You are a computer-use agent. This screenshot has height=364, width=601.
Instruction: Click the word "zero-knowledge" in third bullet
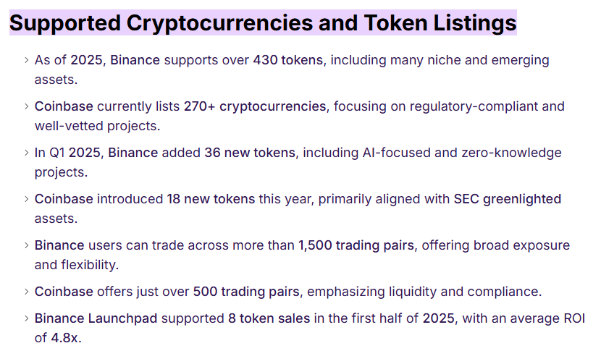(512, 153)
